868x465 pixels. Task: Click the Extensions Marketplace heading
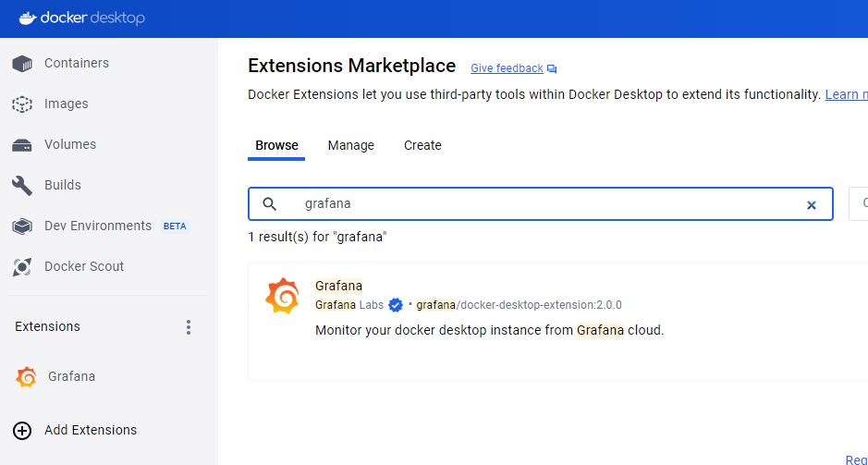pyautogui.click(x=352, y=66)
